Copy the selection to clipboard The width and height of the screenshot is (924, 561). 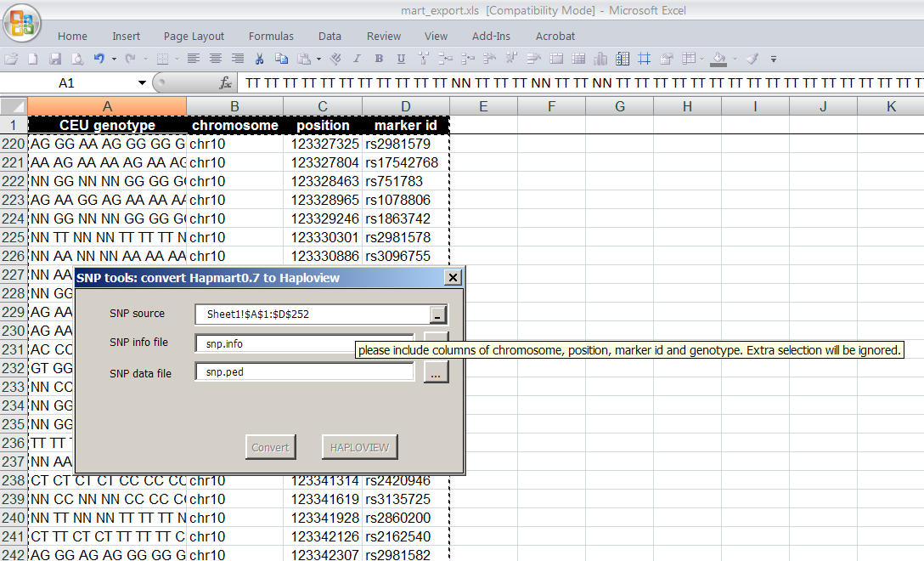pyautogui.click(x=282, y=59)
